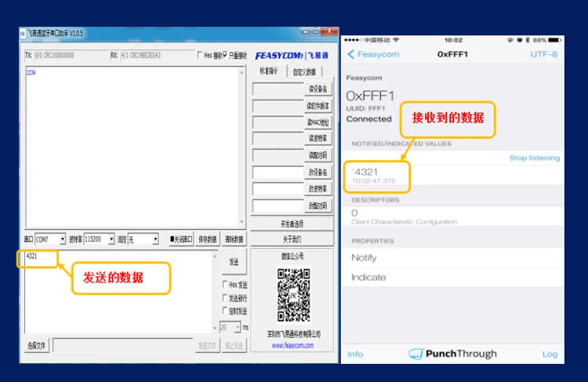Open 开发者选项 developer options
Viewport: 588px width, 382px height.
pyautogui.click(x=292, y=224)
